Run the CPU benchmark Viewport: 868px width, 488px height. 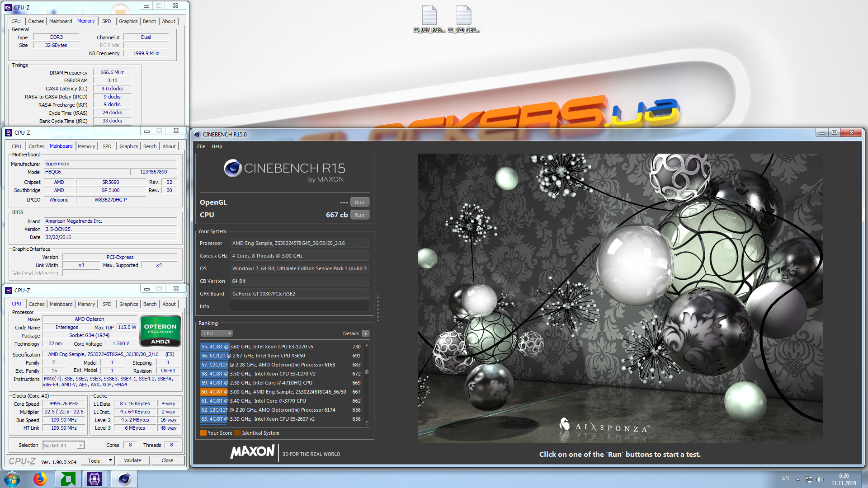360,215
